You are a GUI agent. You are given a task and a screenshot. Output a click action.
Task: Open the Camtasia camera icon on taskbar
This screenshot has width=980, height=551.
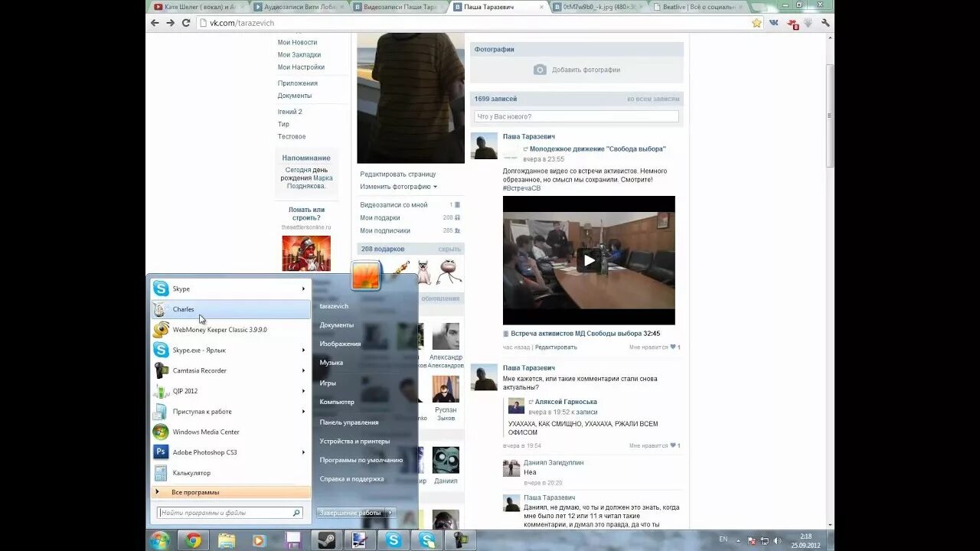[x=461, y=540]
